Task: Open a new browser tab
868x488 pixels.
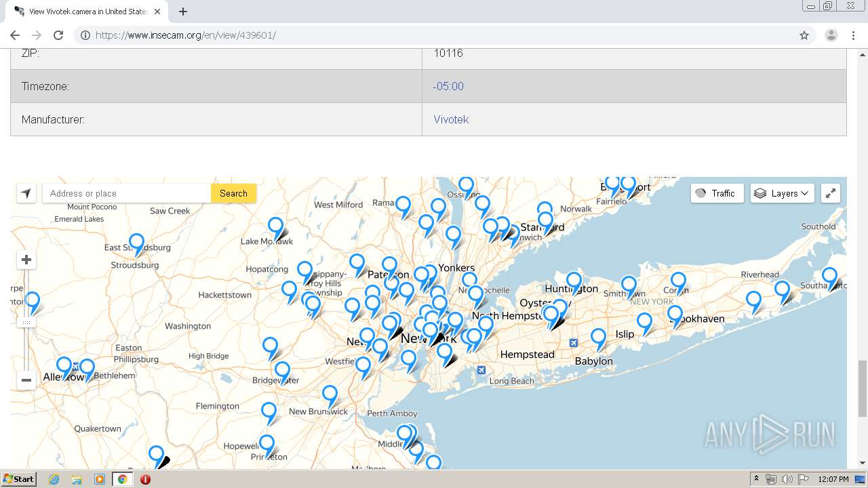Action: [183, 12]
